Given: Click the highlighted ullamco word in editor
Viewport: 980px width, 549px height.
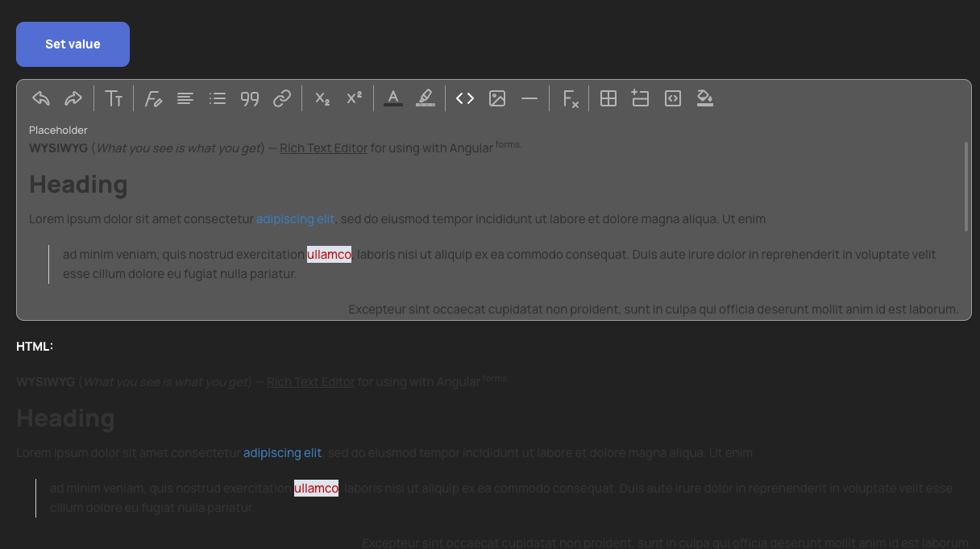Looking at the screenshot, I should pos(329,255).
